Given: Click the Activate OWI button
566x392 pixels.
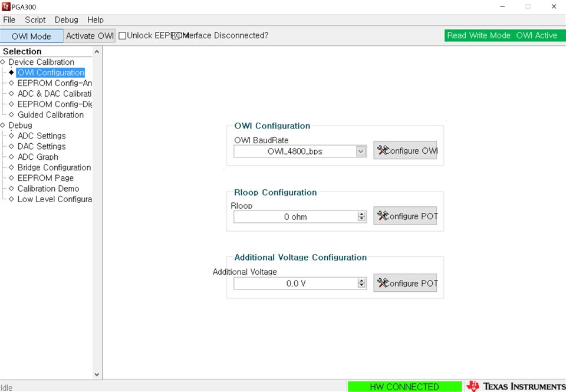Looking at the screenshot, I should tap(90, 36).
